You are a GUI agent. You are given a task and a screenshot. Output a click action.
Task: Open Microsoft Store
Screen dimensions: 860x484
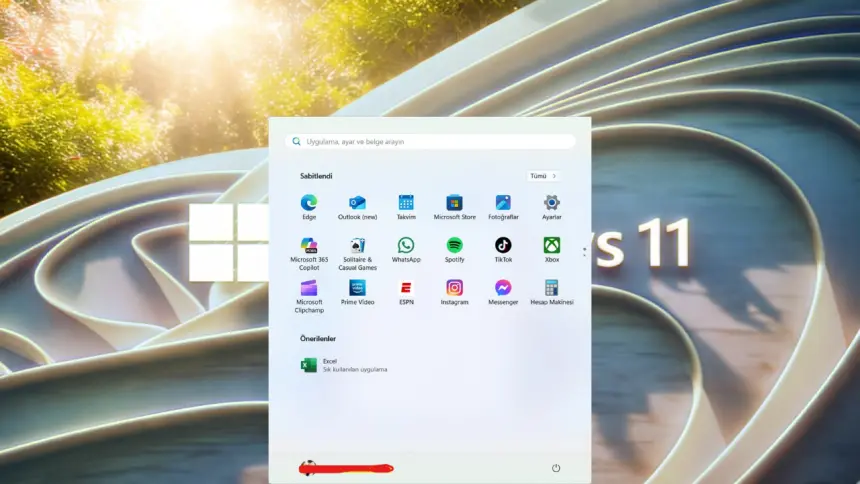[455, 207]
